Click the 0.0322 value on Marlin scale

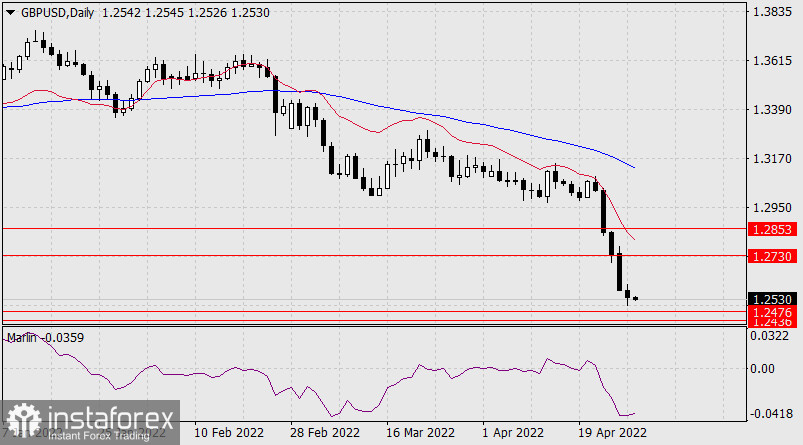tap(771, 336)
